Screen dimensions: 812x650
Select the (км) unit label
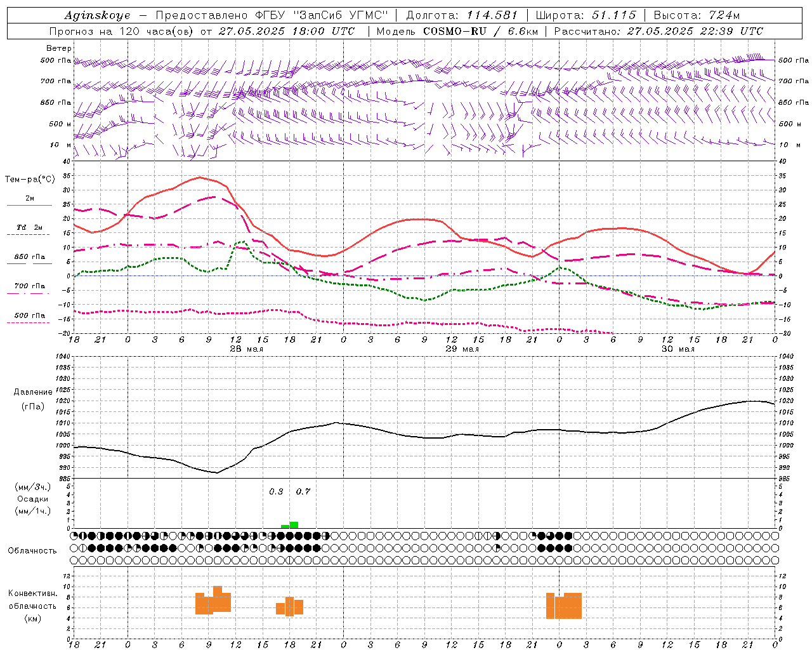(x=33, y=618)
